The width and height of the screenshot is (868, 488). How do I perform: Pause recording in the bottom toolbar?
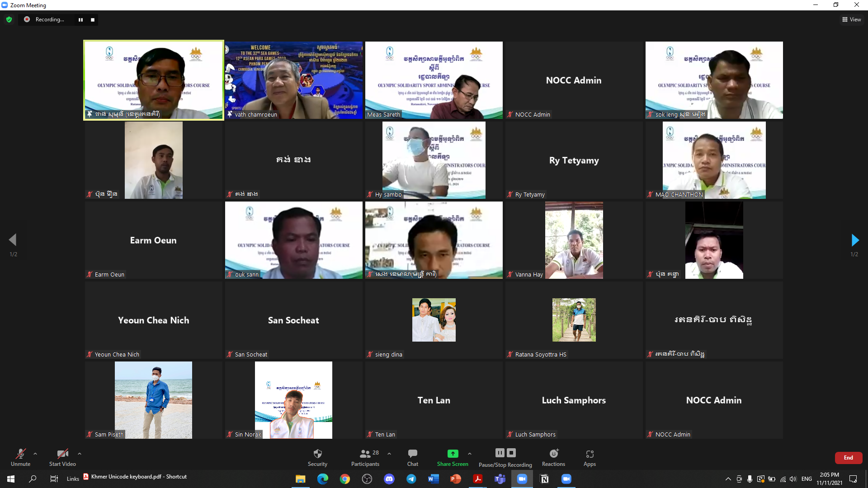pyautogui.click(x=500, y=453)
